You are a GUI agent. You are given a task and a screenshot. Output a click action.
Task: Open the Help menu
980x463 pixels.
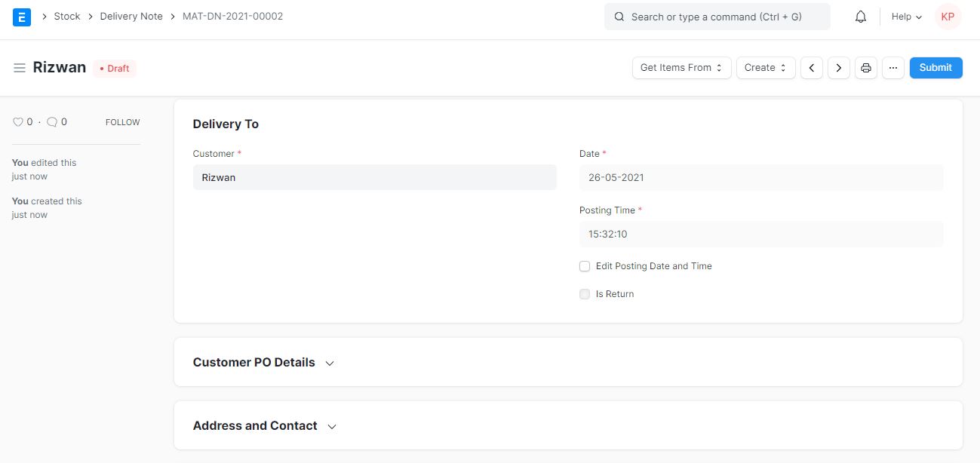pyautogui.click(x=906, y=17)
